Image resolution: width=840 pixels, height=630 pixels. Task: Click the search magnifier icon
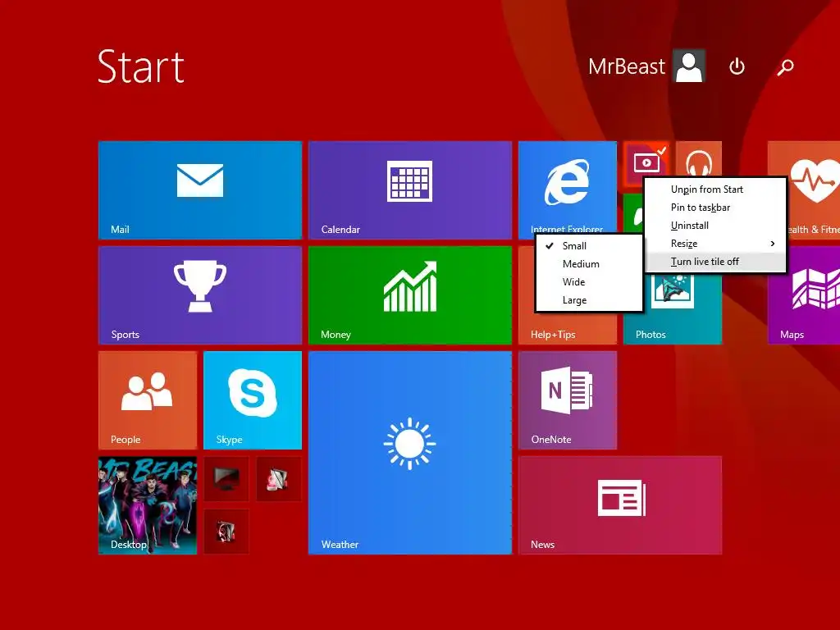click(x=785, y=67)
